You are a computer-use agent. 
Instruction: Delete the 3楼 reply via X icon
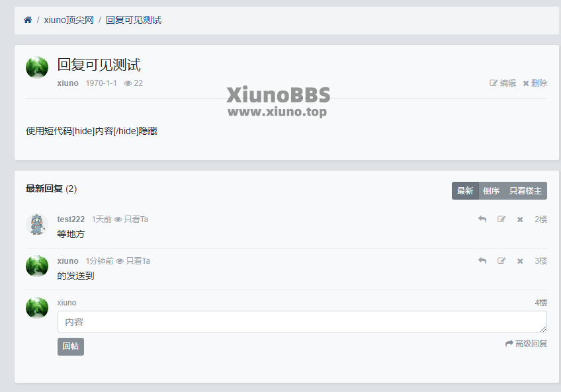click(x=520, y=260)
